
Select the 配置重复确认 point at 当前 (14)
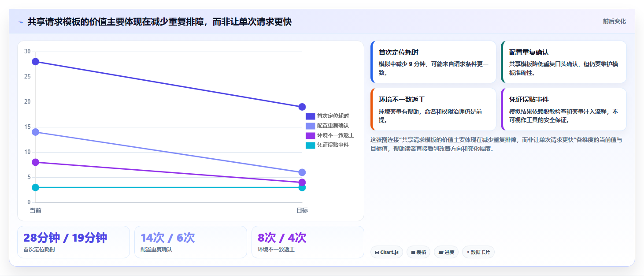tap(36, 132)
